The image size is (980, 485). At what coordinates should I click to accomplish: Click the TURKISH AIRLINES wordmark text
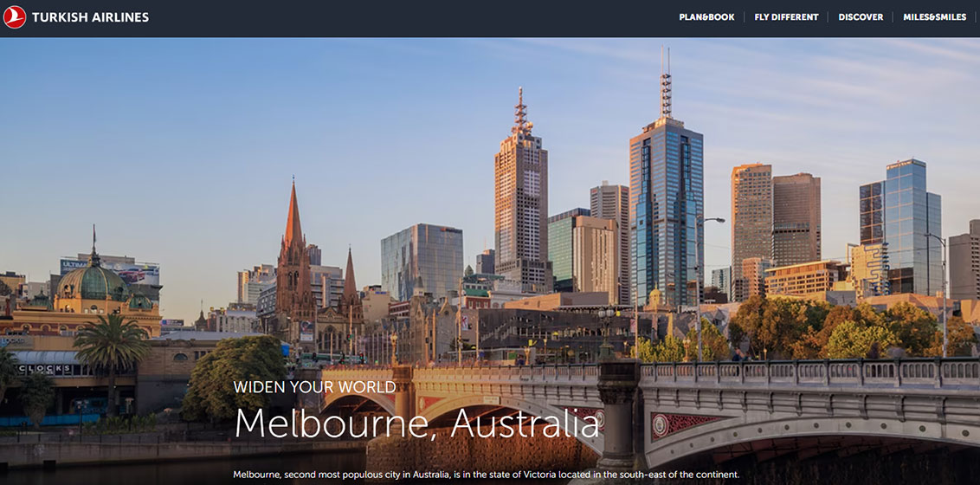[x=90, y=17]
